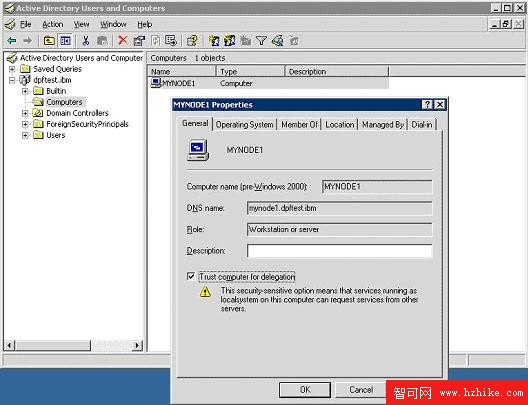Image resolution: width=528 pixels, height=405 pixels.
Task: Collapse the dpftest.ibm domain node
Action: point(12,80)
